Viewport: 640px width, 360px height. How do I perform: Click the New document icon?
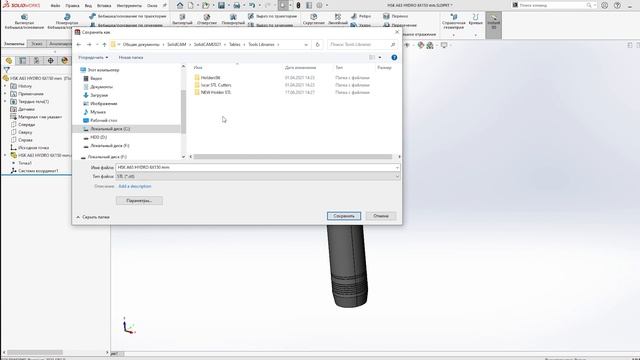pos(191,5)
